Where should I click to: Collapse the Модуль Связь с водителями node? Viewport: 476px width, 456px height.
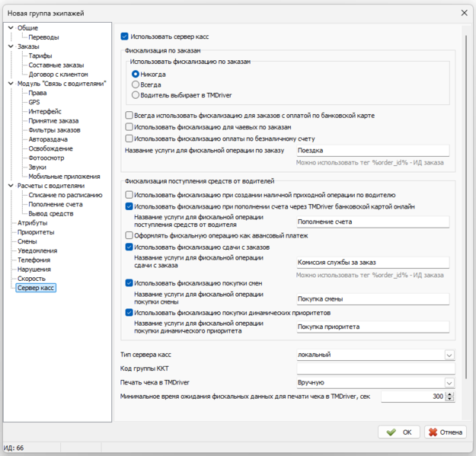coord(11,83)
